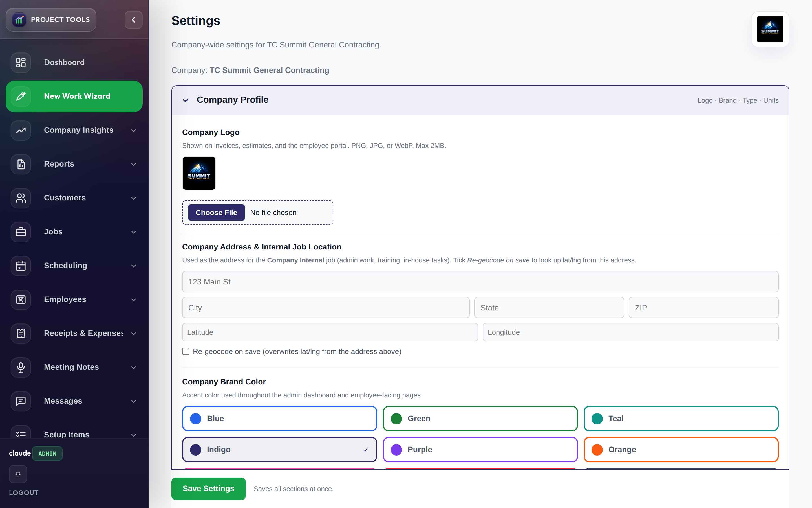
Task: Click the Customers people icon
Action: pos(21,198)
